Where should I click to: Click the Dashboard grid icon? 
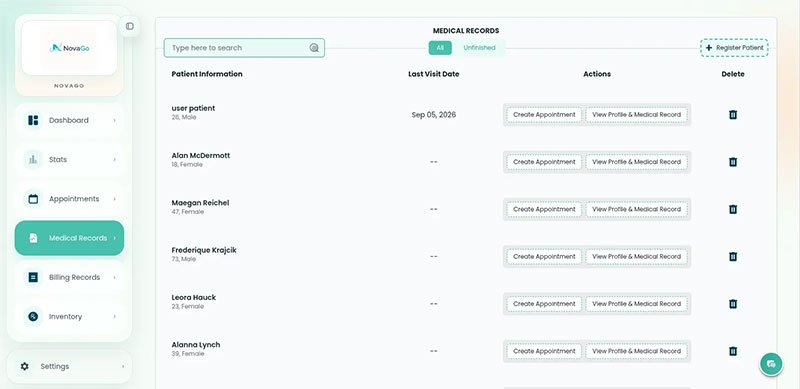click(x=33, y=120)
